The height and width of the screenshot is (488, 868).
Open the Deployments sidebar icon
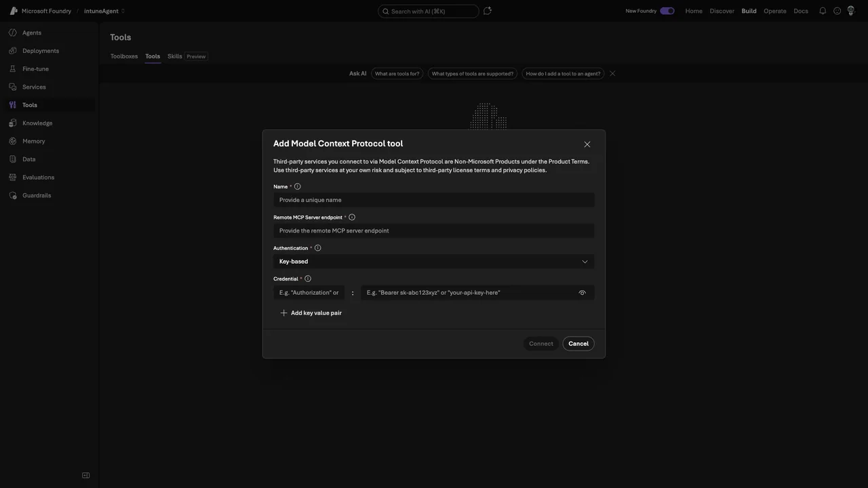[13, 51]
